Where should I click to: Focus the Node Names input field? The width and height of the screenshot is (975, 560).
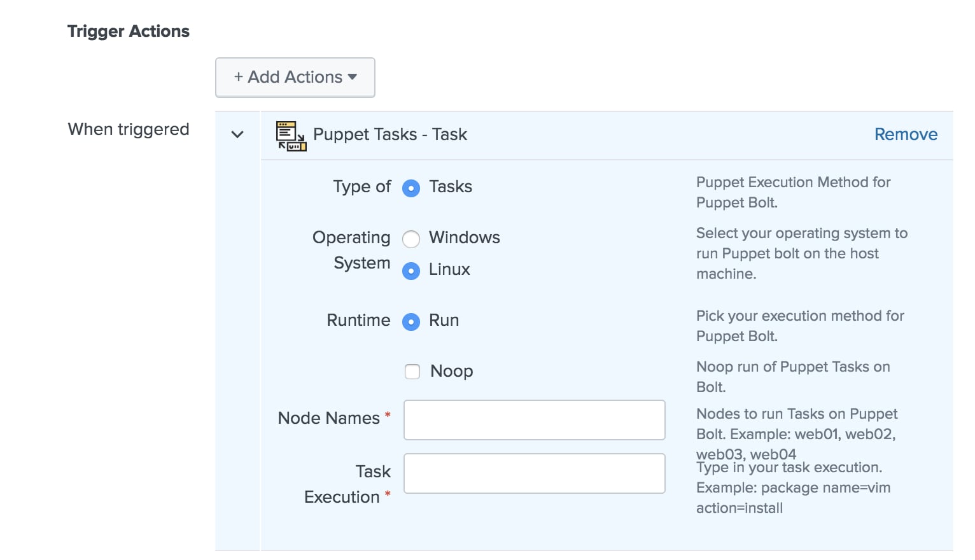pyautogui.click(x=535, y=420)
